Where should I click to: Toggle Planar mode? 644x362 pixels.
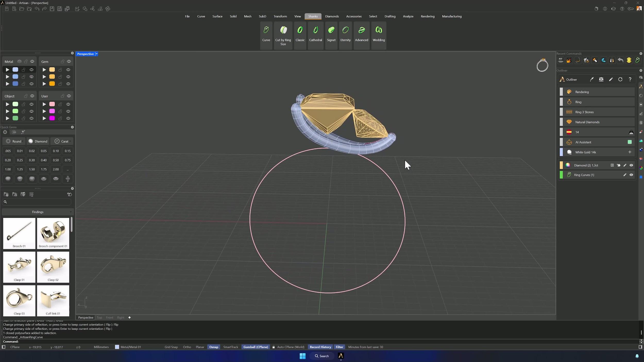pyautogui.click(x=200, y=347)
